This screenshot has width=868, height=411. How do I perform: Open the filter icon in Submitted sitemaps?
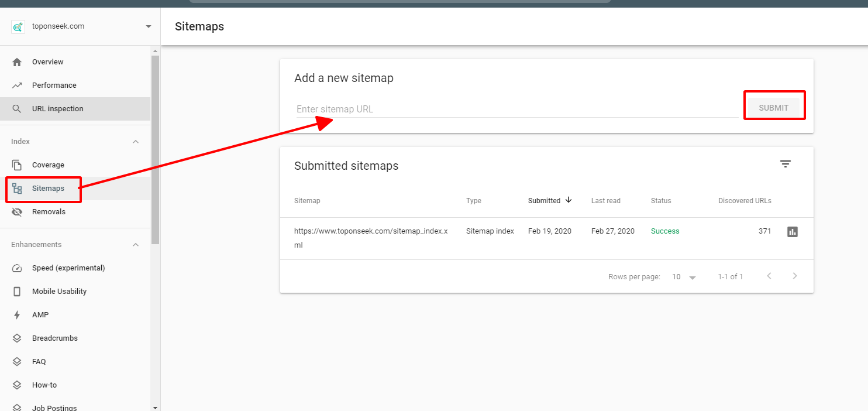point(786,165)
